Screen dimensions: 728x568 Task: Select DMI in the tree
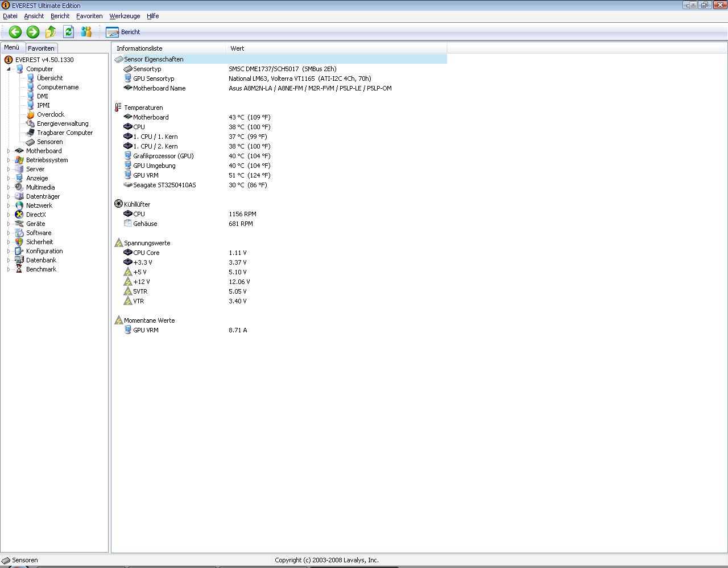[43, 96]
